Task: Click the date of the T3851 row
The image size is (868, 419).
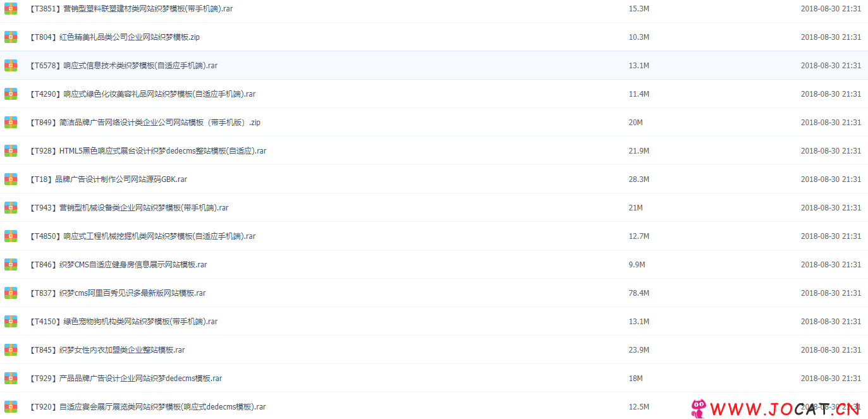Action: coord(831,9)
